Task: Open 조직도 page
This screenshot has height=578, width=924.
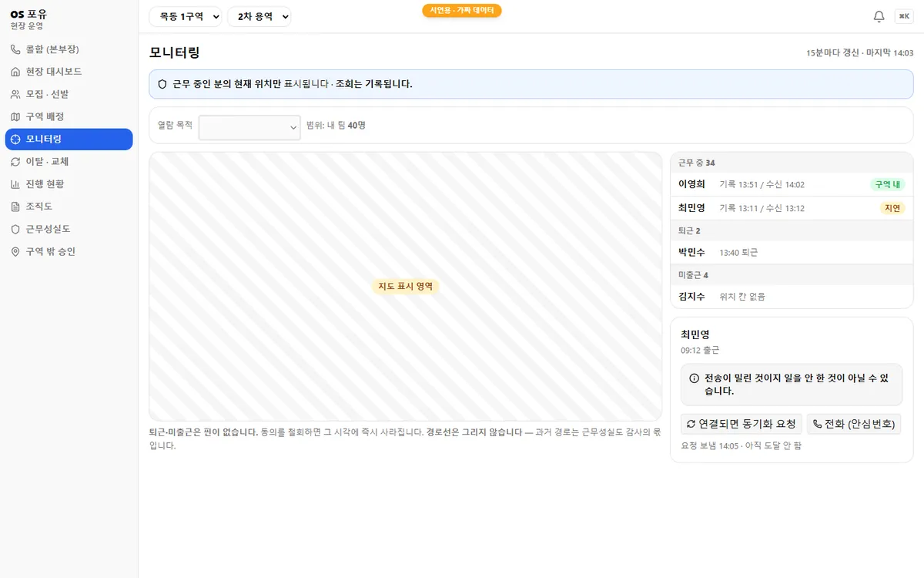Action: point(69,207)
